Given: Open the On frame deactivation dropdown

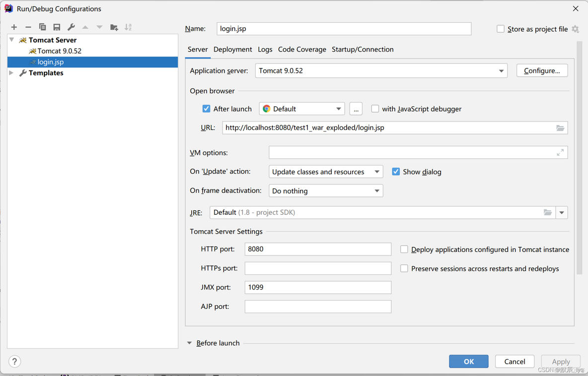Looking at the screenshot, I should click(x=326, y=190).
